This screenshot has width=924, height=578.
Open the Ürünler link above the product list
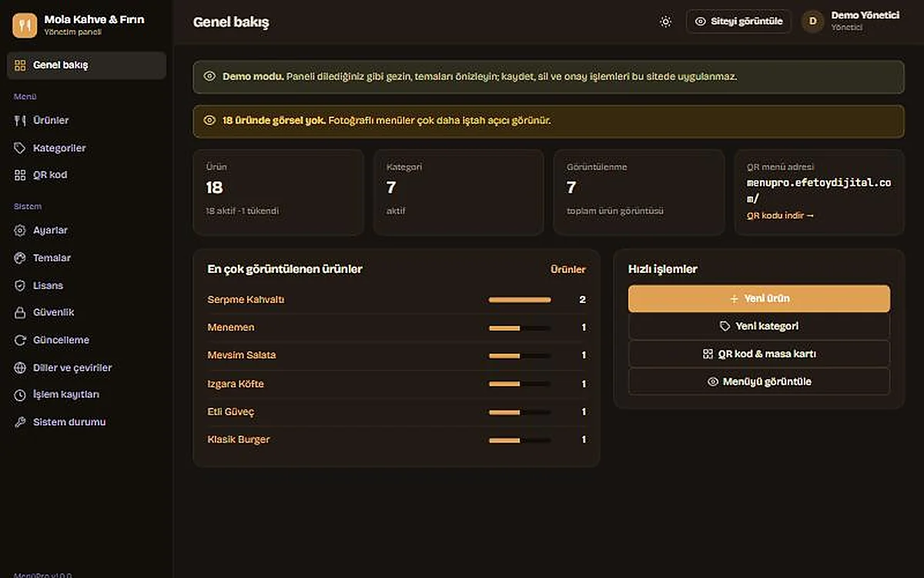point(567,270)
